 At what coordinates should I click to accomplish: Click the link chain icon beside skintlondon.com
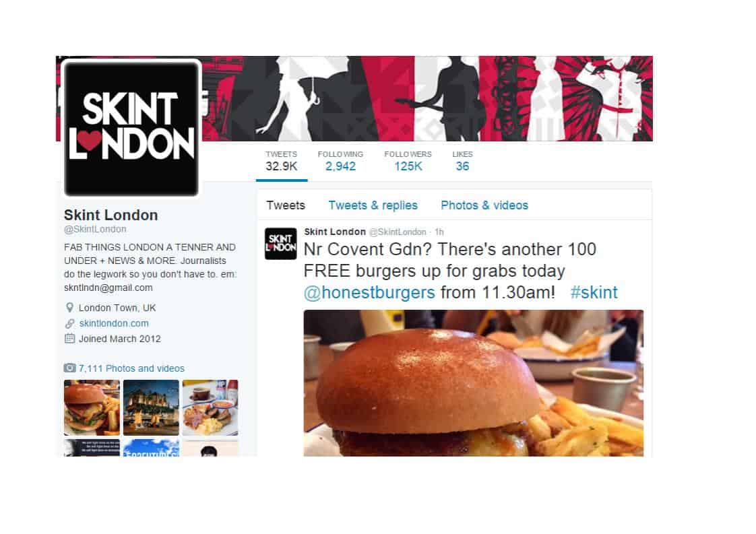point(70,323)
